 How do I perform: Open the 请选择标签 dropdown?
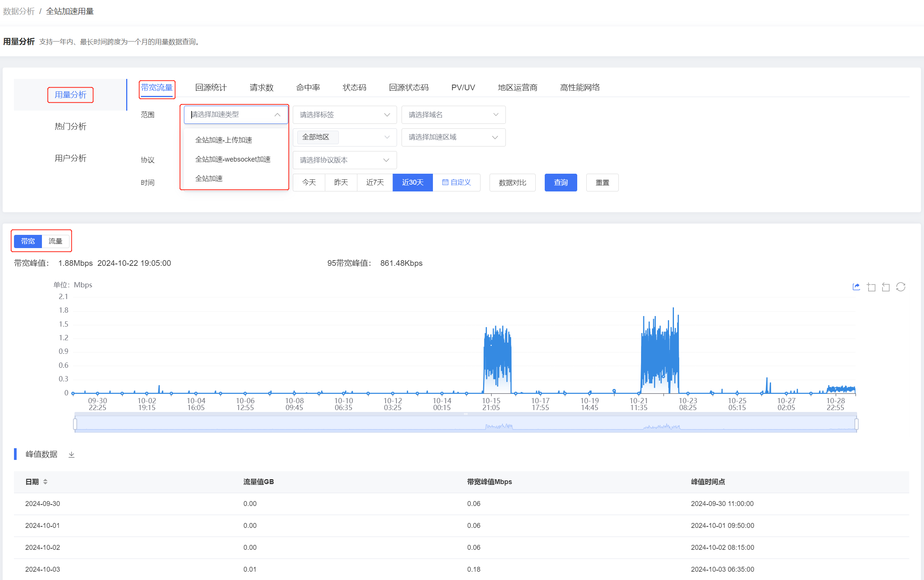click(345, 115)
